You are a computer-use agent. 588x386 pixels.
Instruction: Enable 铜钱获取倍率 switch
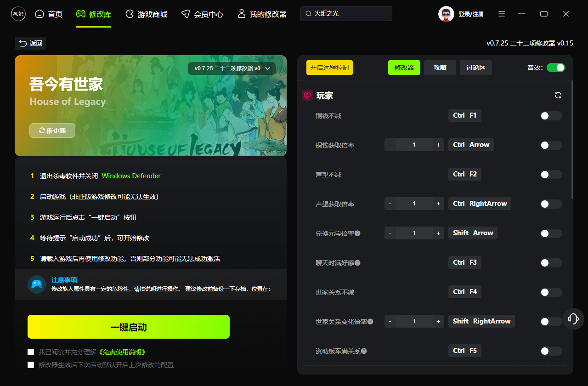click(x=551, y=145)
